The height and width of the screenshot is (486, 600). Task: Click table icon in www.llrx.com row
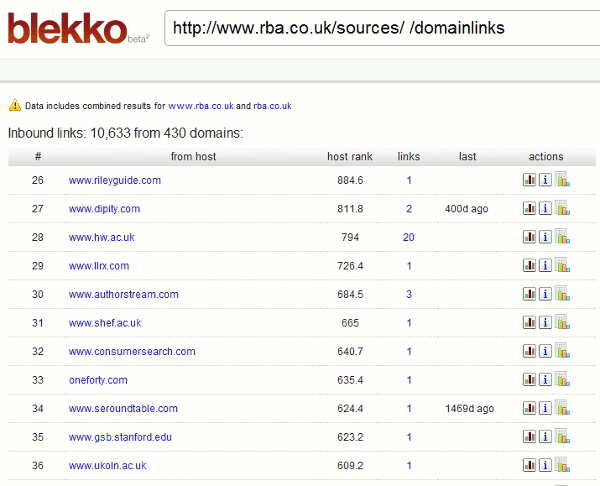pyautogui.click(x=562, y=264)
